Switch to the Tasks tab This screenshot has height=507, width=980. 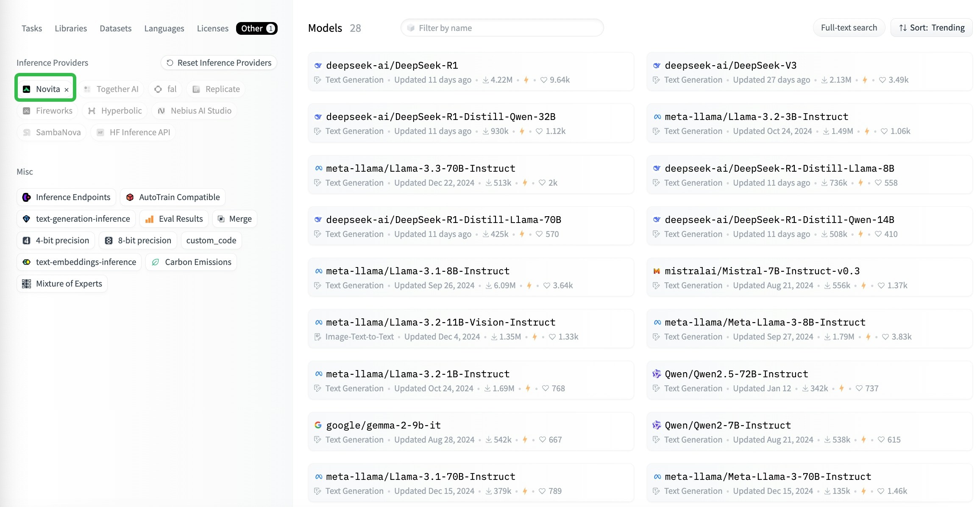coord(32,28)
